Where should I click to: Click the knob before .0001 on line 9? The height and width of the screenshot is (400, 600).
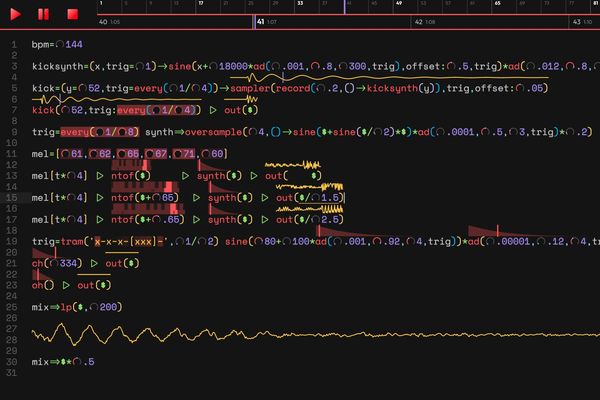[440, 132]
